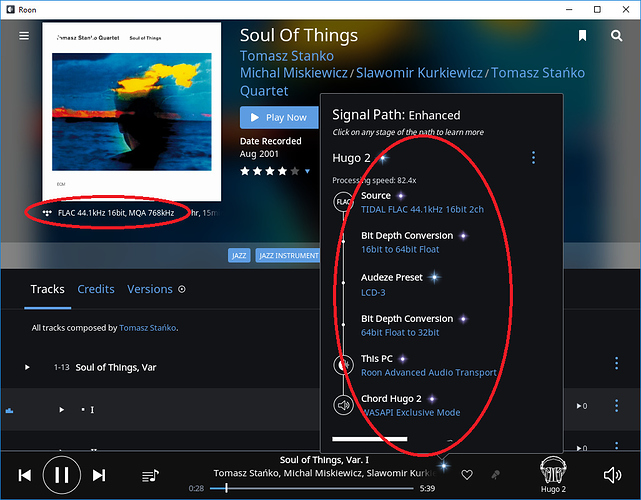641x500 pixels.
Task: Click the Hugo 2 zone name in signal path
Action: 351,158
